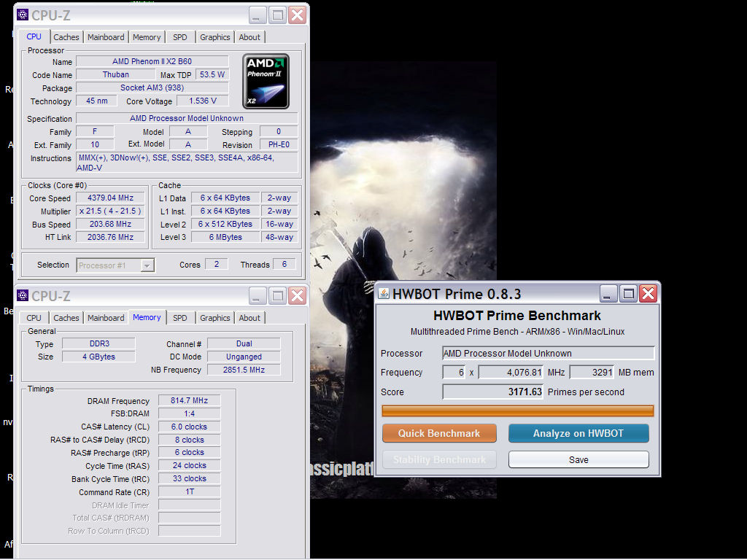The height and width of the screenshot is (560, 747).
Task: Click the core count field showing 6 in HWBOT
Action: [454, 373]
